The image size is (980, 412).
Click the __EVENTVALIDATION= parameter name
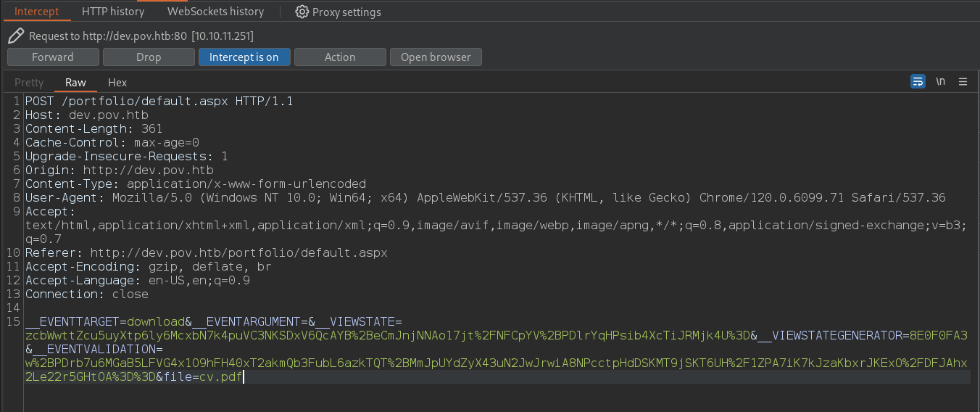tap(94, 350)
